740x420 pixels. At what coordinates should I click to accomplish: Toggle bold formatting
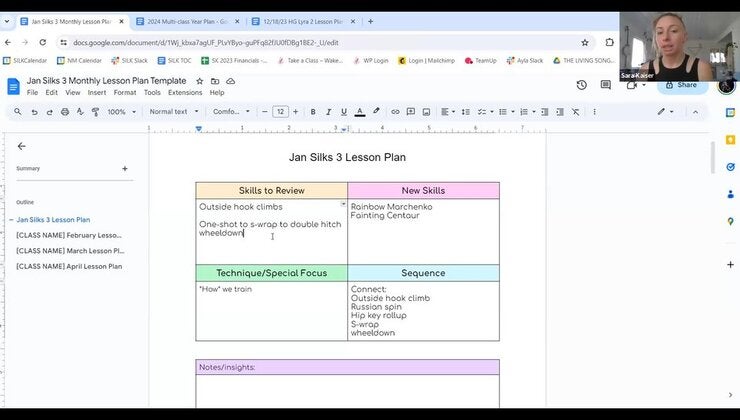pyautogui.click(x=313, y=112)
